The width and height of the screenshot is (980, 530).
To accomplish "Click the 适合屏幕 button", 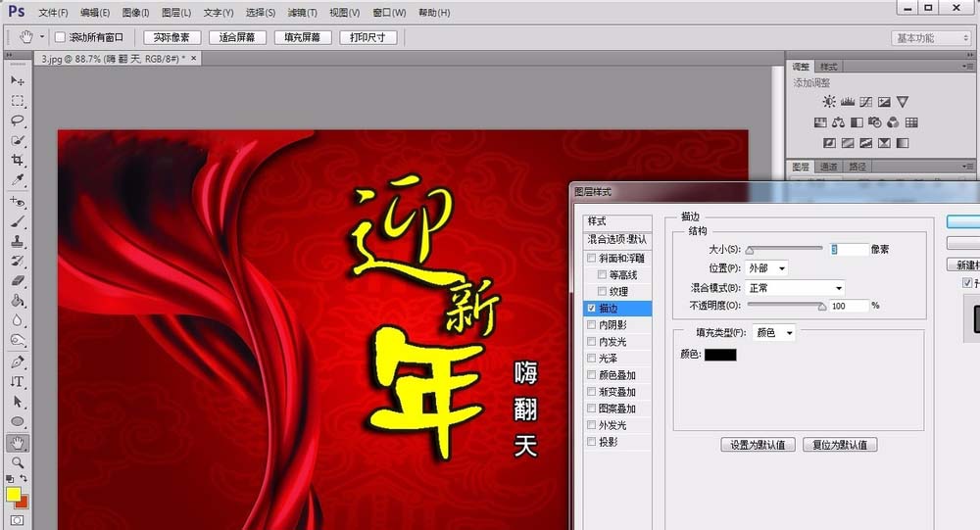I will point(237,37).
